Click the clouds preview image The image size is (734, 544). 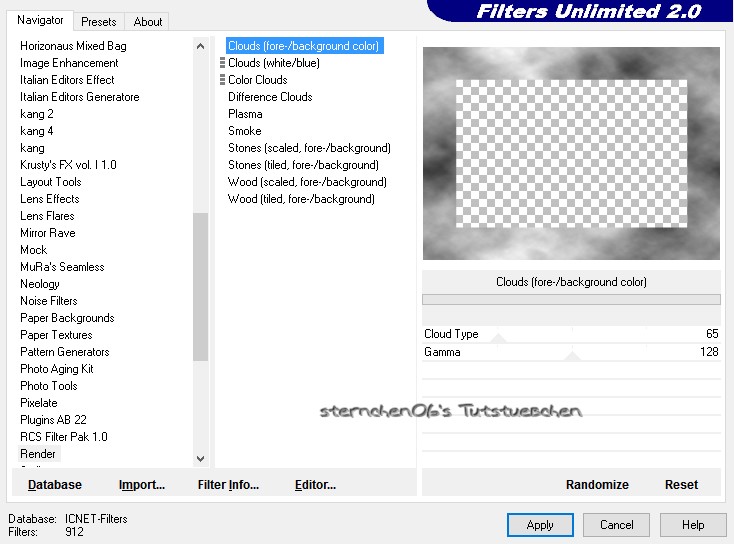571,153
